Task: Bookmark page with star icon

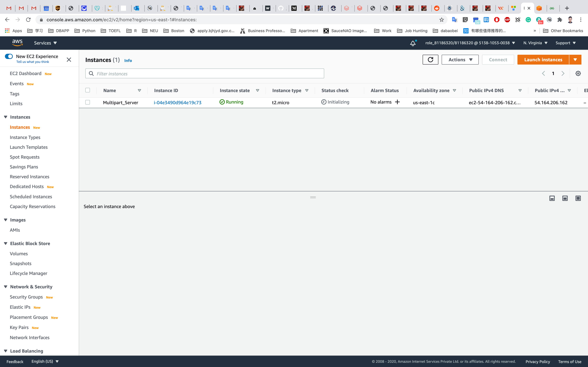Action: [441, 20]
